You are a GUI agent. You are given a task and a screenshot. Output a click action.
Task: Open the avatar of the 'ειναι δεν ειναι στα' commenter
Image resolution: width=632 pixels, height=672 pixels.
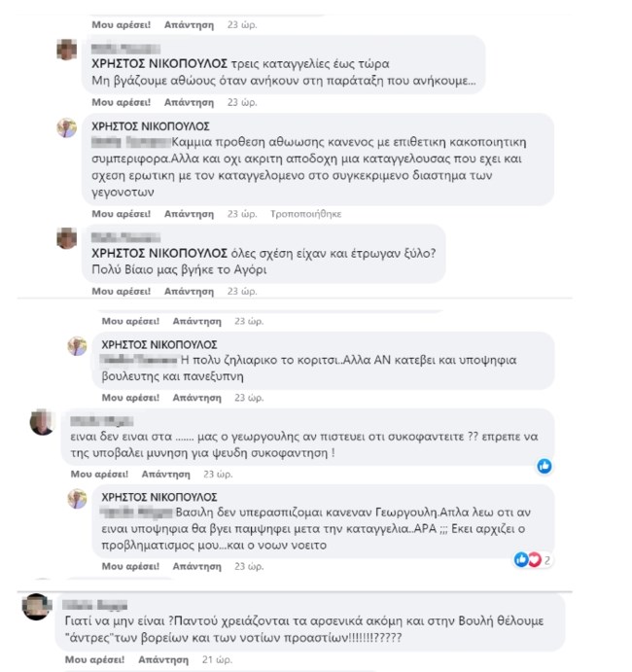pos(42,422)
